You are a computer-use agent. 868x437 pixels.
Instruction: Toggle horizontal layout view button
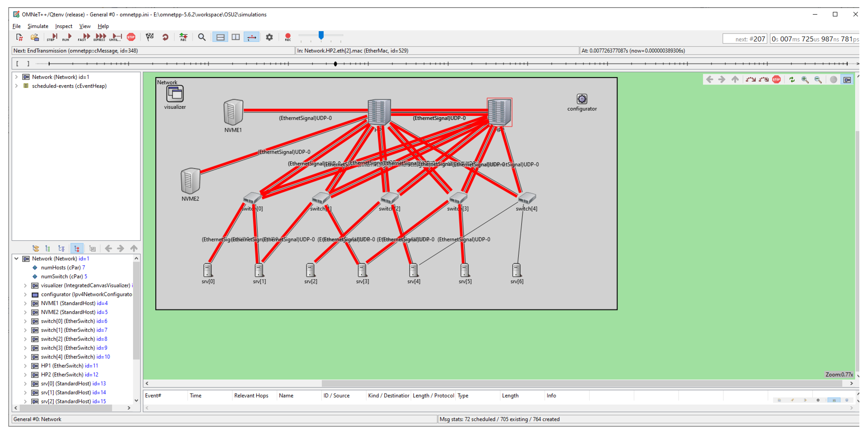220,37
